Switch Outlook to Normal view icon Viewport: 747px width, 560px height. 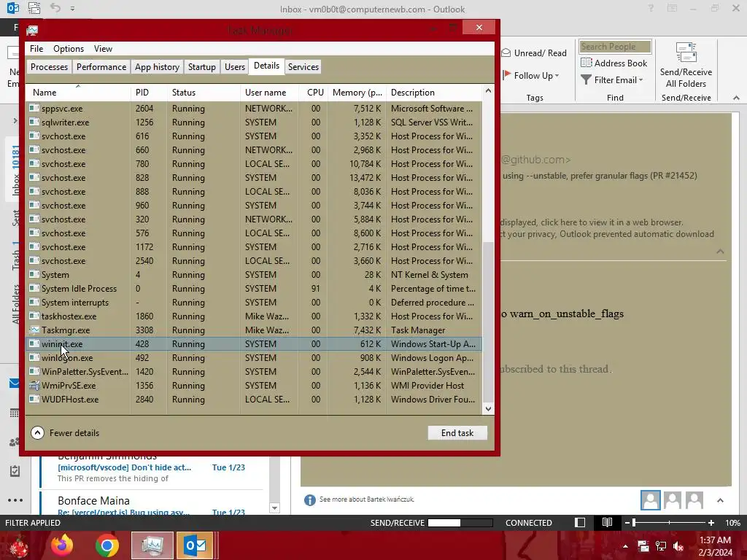[580, 522]
